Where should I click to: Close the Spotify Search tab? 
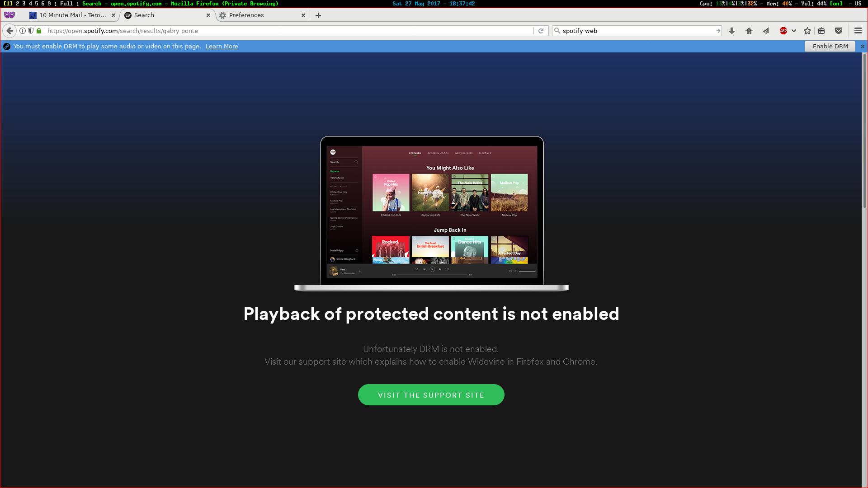208,15
